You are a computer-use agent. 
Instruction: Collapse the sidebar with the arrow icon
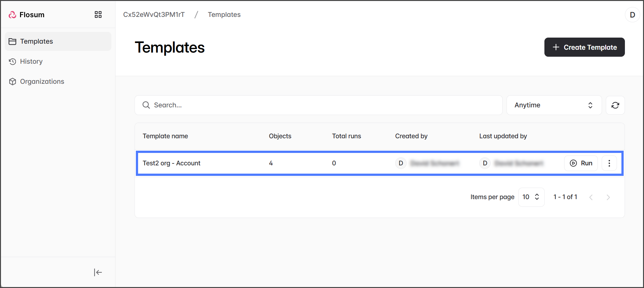click(x=98, y=272)
